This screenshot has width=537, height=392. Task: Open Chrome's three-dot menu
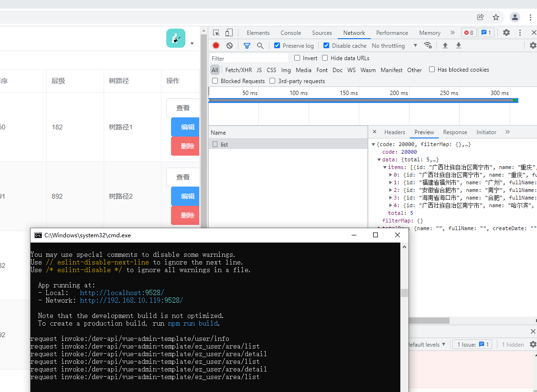[x=530, y=17]
